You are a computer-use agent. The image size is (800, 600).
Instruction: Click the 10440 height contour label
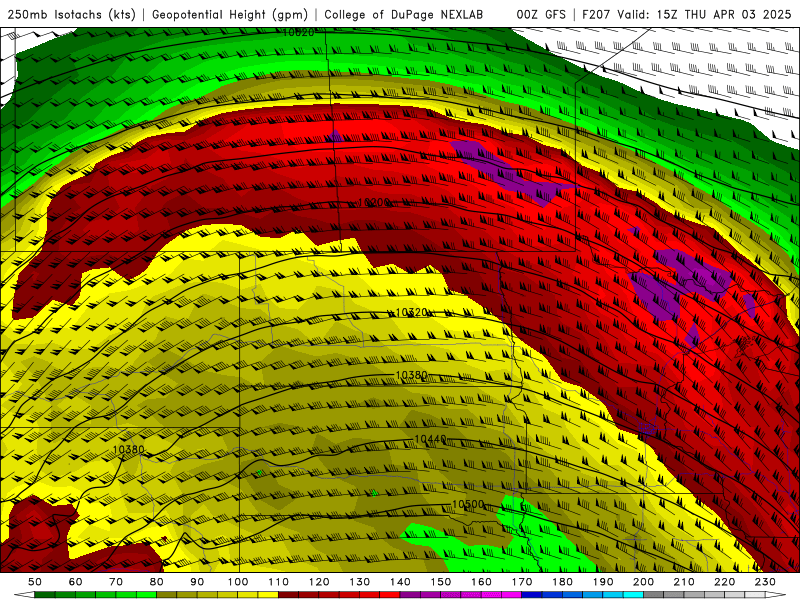431,439
